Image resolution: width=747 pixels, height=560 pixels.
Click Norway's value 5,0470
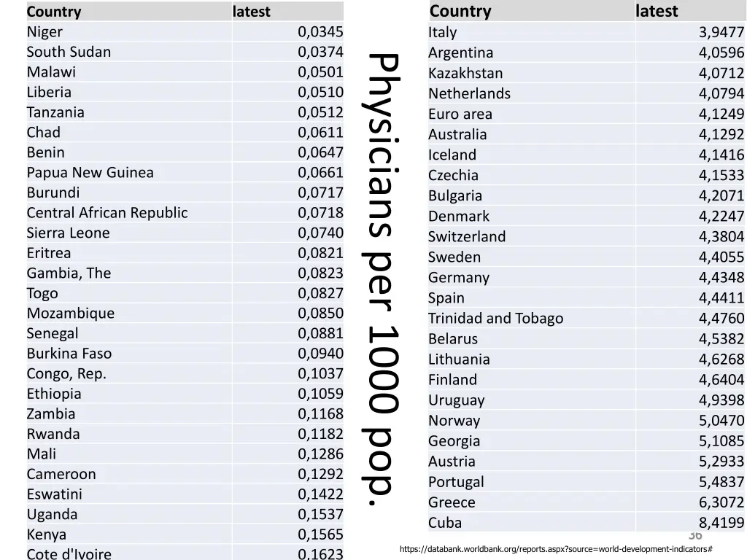pos(691,421)
